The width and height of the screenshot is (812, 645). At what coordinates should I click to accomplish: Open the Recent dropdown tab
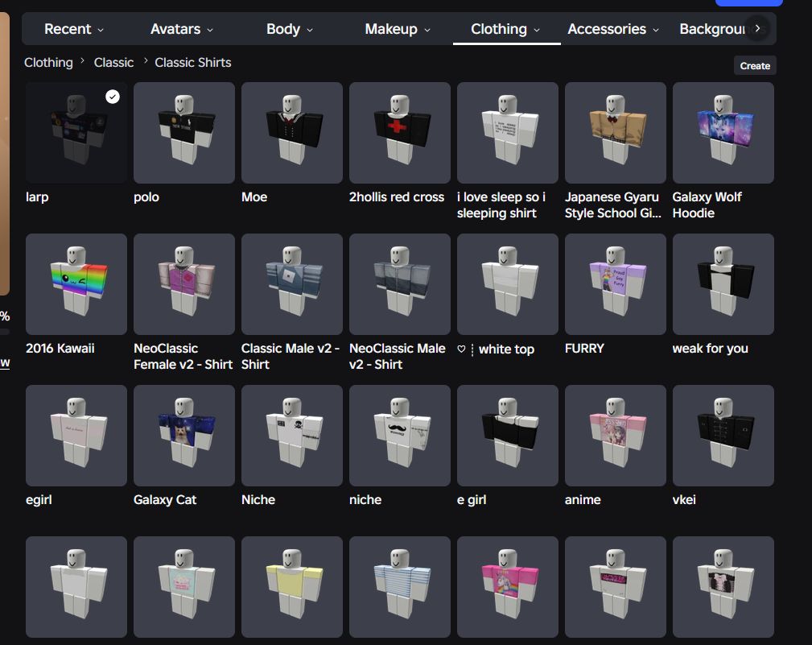pos(74,29)
